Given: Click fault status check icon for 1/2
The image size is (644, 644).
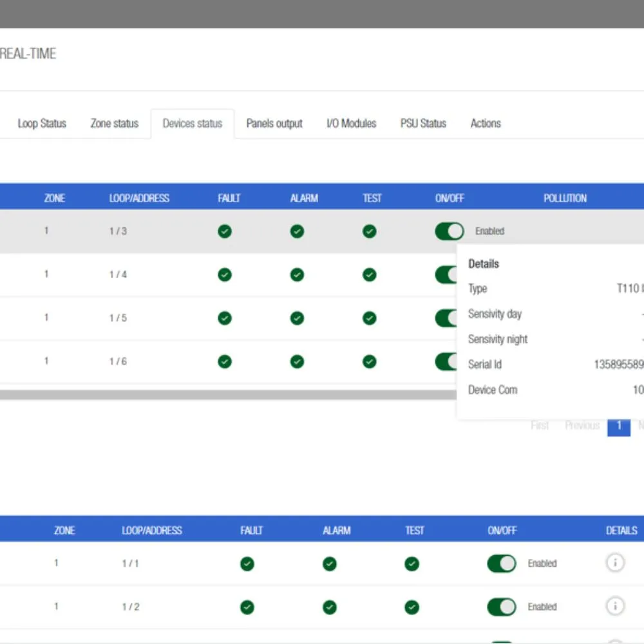Looking at the screenshot, I should coord(247,607).
